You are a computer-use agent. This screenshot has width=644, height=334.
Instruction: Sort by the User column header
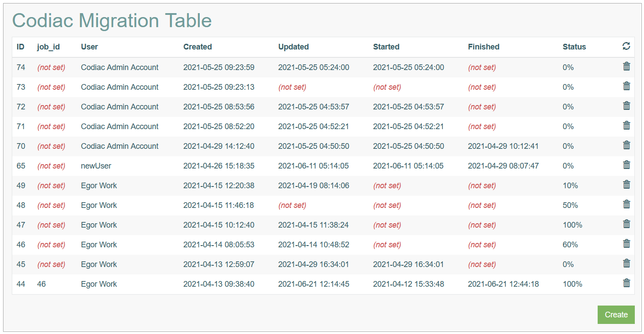click(x=90, y=47)
